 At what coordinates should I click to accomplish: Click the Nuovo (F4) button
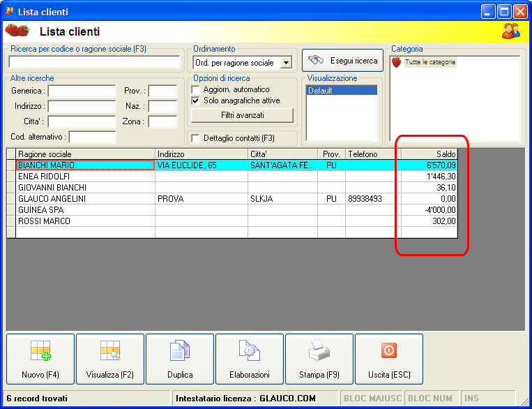click(x=40, y=359)
